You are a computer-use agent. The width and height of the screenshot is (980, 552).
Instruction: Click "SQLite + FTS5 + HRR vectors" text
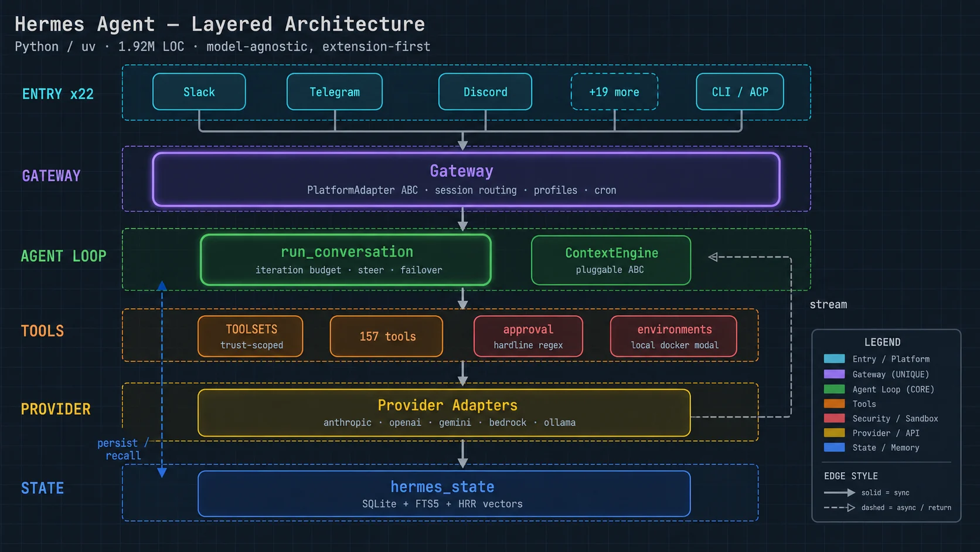tap(443, 504)
